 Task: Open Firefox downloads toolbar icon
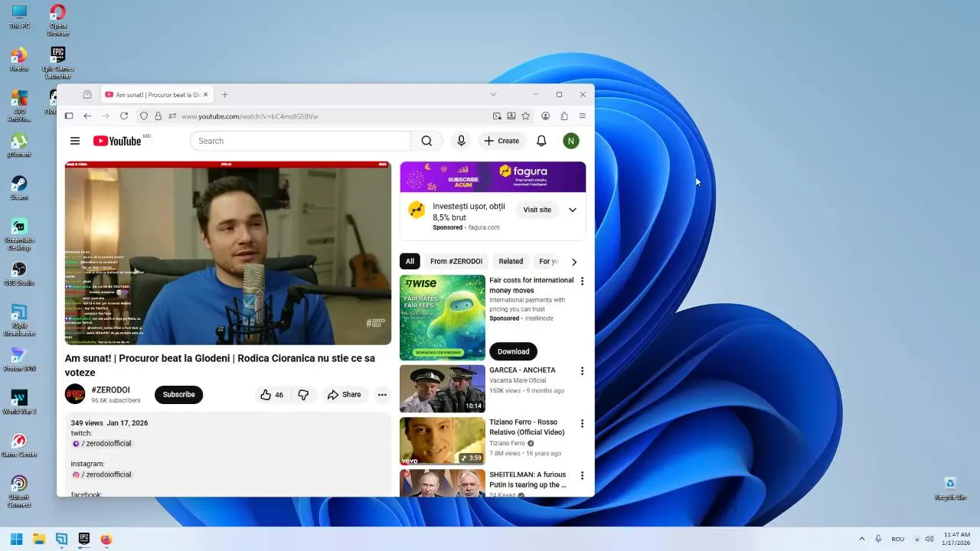pyautogui.click(x=511, y=116)
